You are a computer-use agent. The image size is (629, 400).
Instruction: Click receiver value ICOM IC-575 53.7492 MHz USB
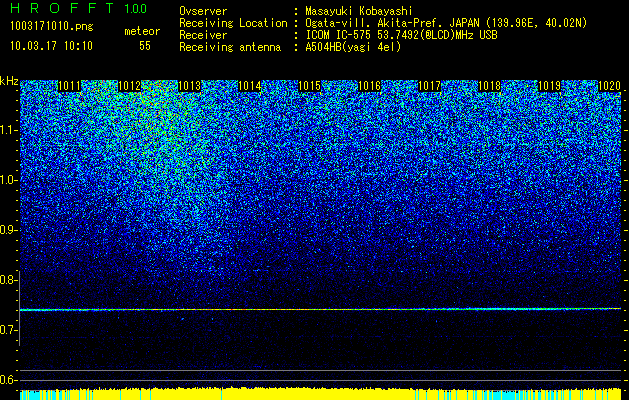[x=402, y=35]
